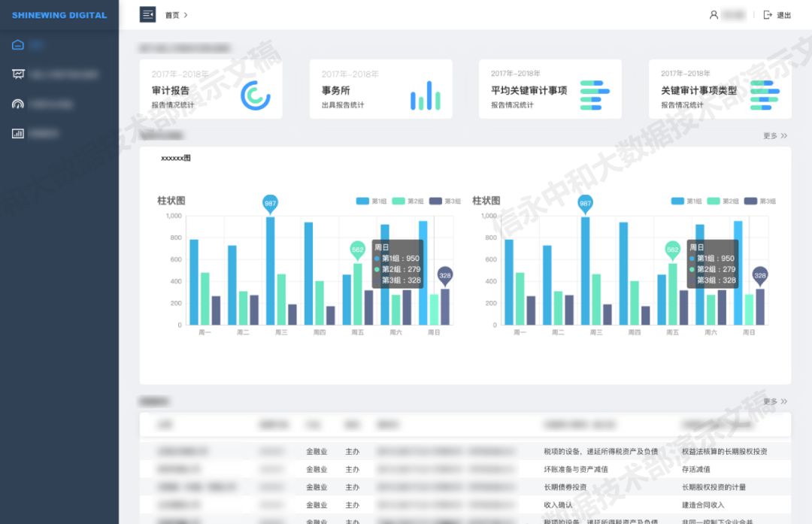The width and height of the screenshot is (812, 524).
Task: Click the 建造合同收入 table cell
Action: (703, 505)
